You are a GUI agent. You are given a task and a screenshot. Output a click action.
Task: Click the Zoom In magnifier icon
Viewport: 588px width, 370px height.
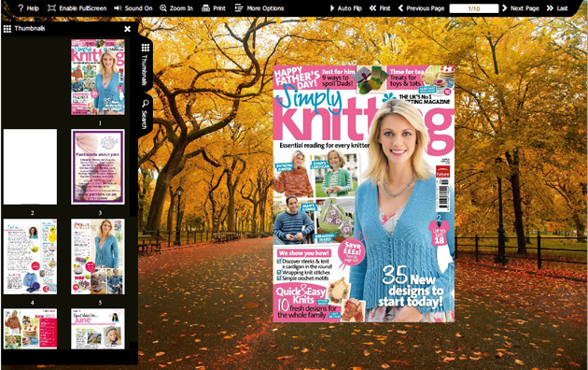click(x=163, y=8)
